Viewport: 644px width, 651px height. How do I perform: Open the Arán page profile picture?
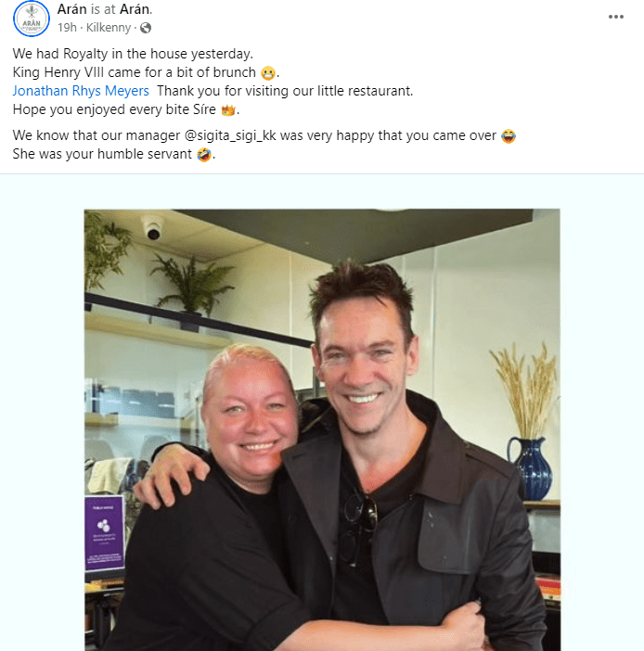click(32, 19)
